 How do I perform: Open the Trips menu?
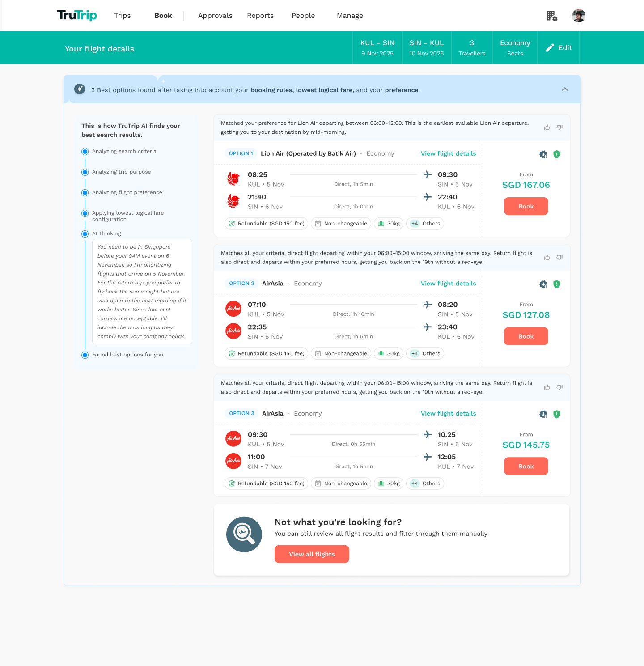tap(123, 16)
